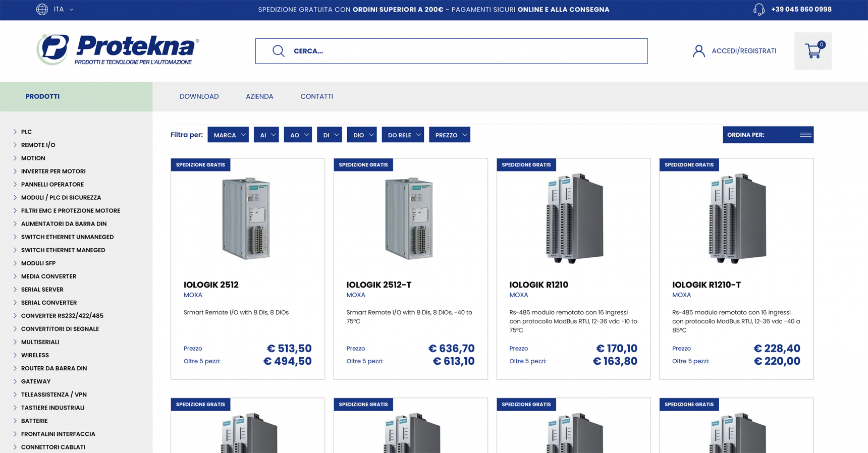Open the DIO filter dropdown
868x453 pixels.
(362, 135)
